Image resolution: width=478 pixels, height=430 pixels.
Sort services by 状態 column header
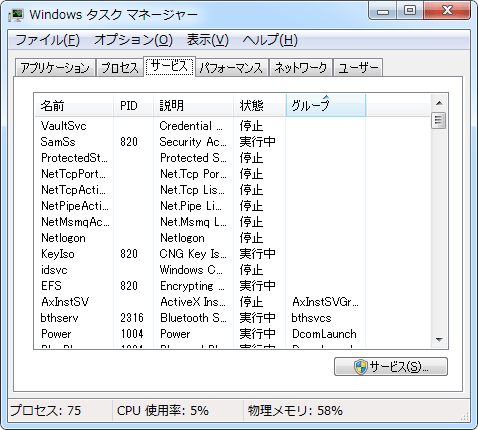tap(259, 106)
